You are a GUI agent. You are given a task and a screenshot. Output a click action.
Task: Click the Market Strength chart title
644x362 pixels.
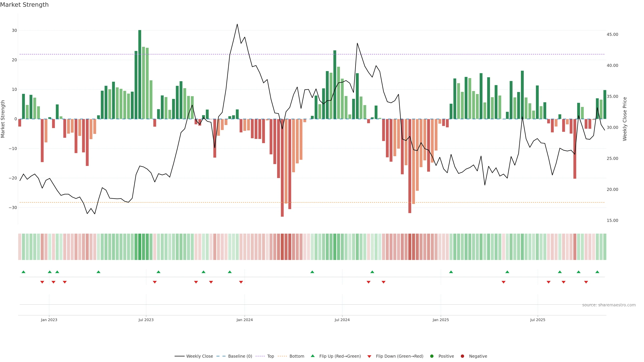coord(24,5)
